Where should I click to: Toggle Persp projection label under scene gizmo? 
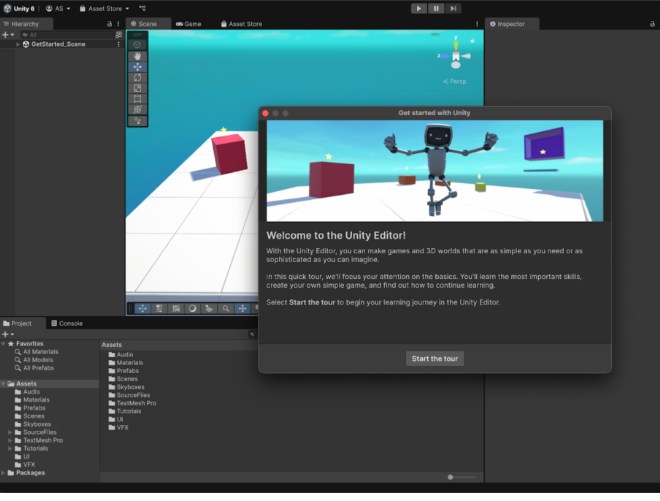coord(455,81)
